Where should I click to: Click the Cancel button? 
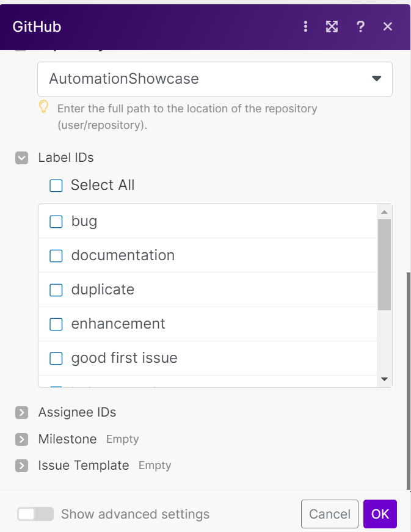330,514
